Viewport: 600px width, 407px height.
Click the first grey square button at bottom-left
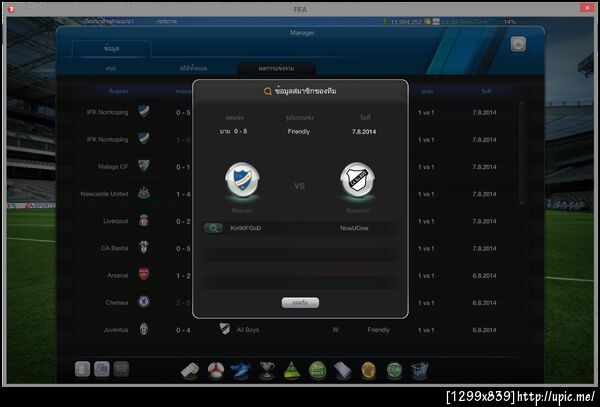83,369
